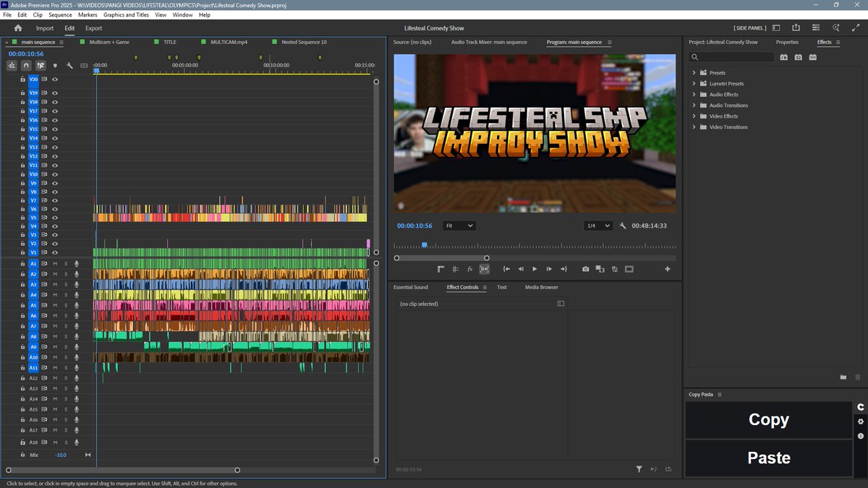
Task: Expand Video Effects folder
Action: coord(694,116)
